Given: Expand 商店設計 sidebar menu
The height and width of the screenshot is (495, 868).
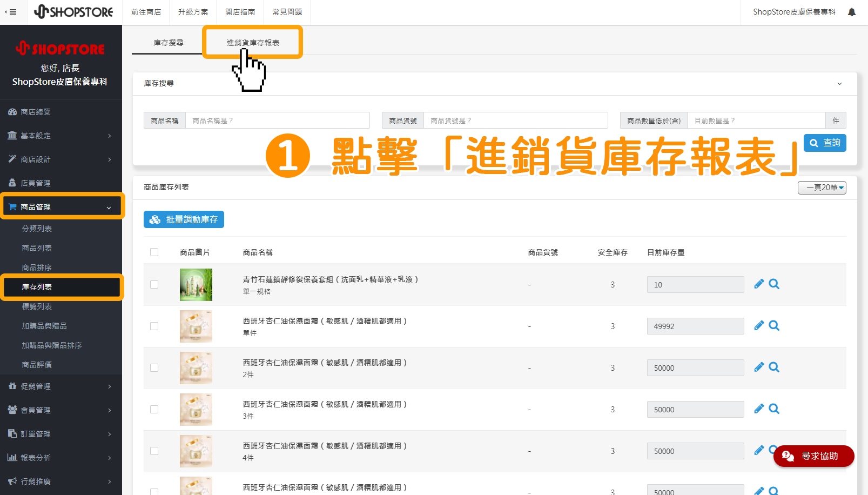Looking at the screenshot, I should tap(61, 159).
